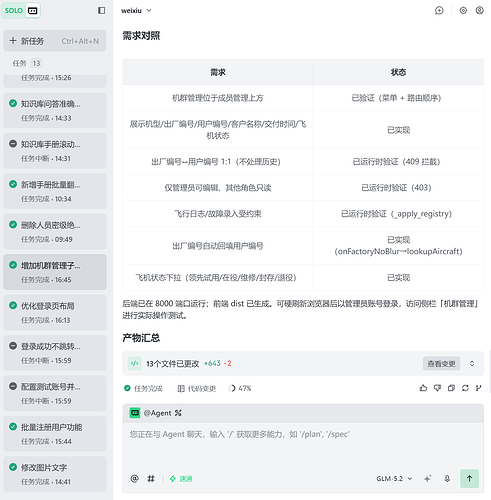Click the cell mentioning _apply_registry
This screenshot has width=491, height=500.
397,214
